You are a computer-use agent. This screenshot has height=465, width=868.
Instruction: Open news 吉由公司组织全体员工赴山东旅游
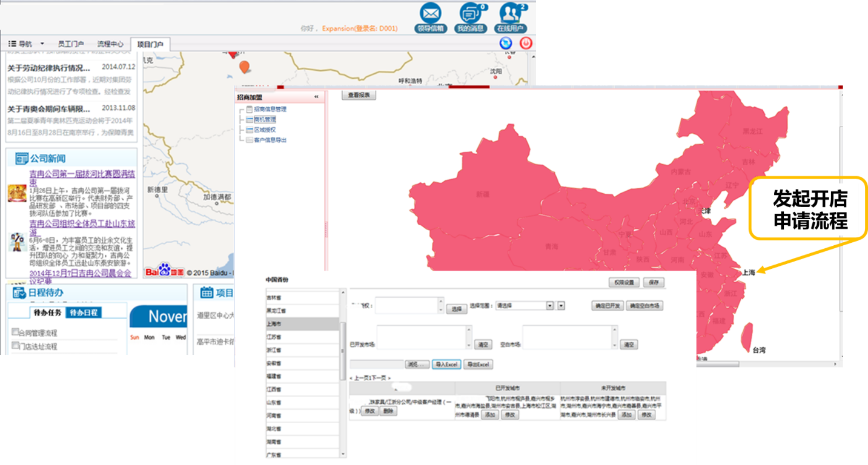[82, 228]
